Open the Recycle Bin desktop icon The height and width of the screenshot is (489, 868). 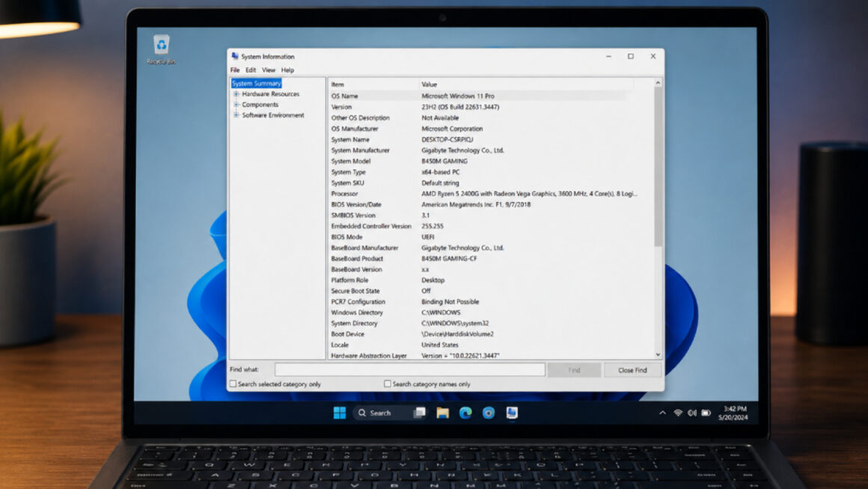(x=161, y=50)
